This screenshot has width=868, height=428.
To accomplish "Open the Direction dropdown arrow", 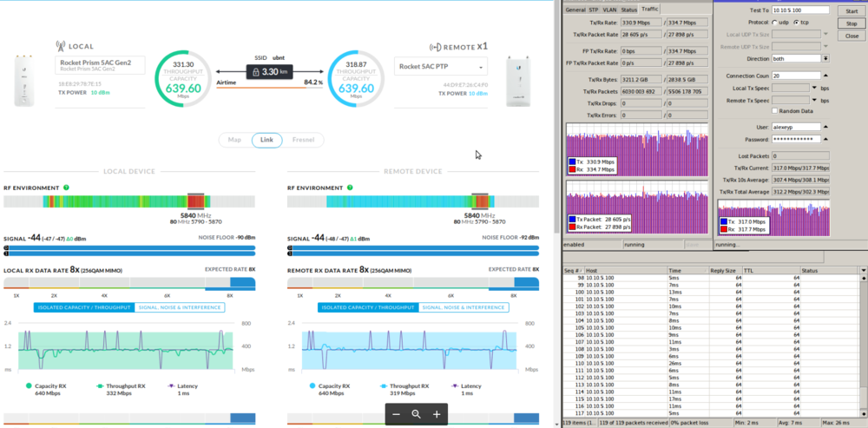I will (x=825, y=58).
